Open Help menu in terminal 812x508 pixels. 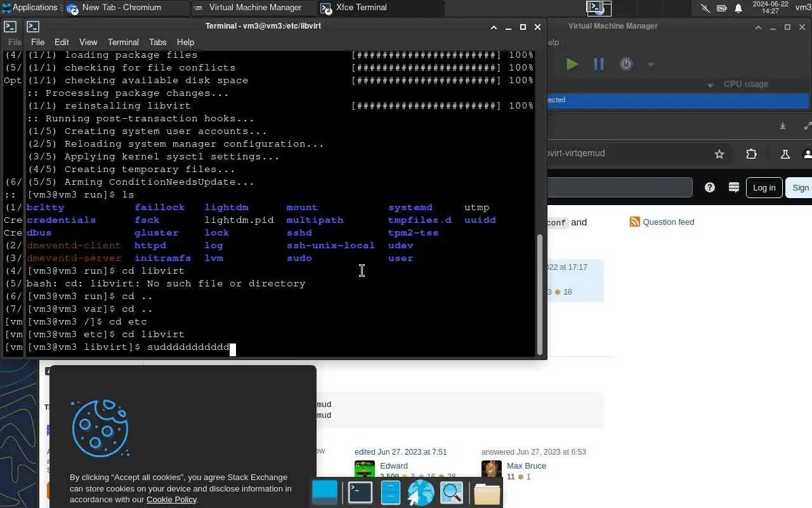[185, 42]
